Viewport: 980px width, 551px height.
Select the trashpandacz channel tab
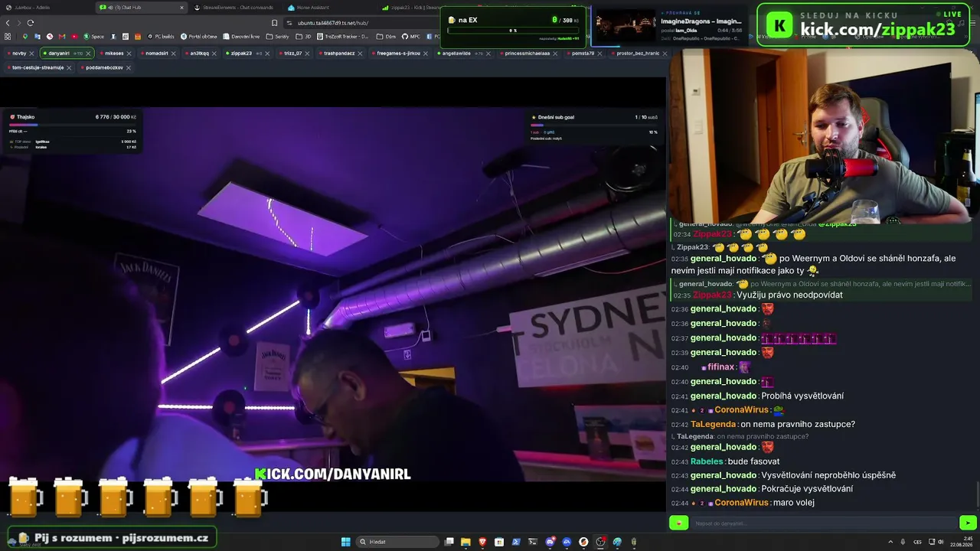pyautogui.click(x=339, y=54)
